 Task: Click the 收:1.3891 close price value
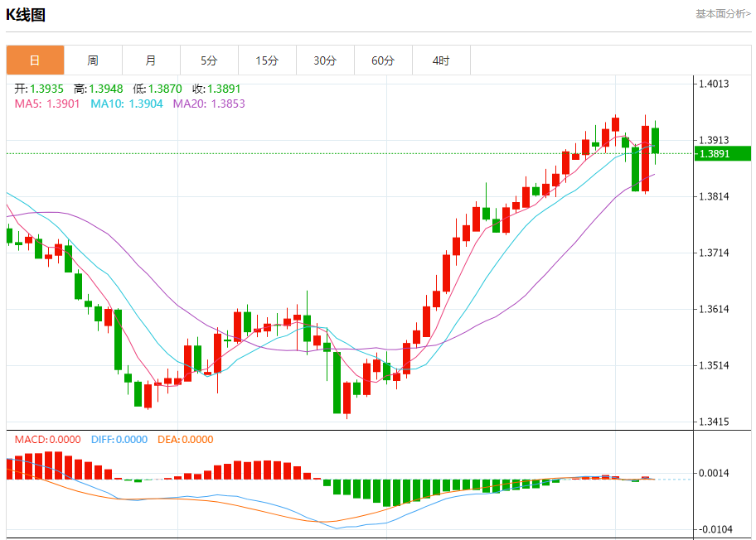(x=216, y=89)
